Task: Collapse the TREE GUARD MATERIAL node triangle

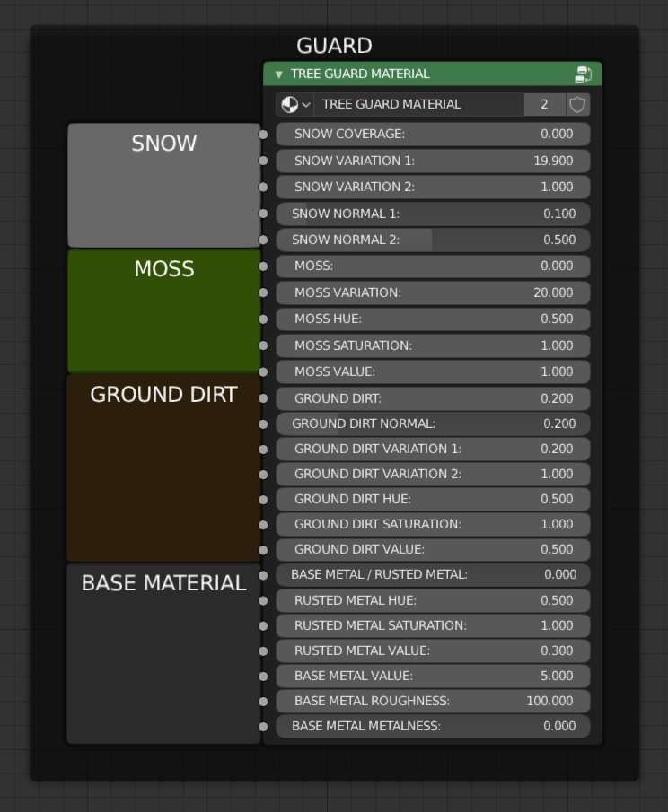Action: click(279, 74)
